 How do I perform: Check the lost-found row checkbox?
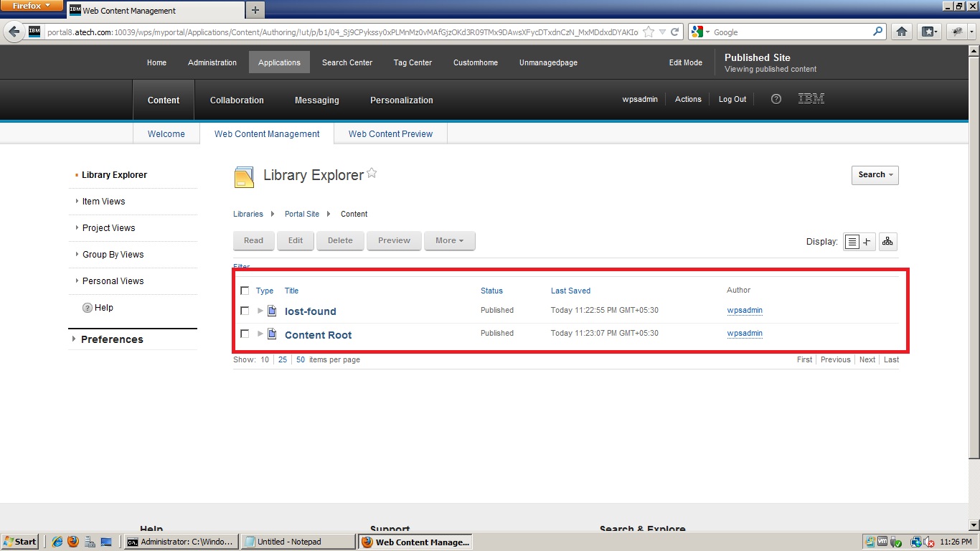(245, 311)
